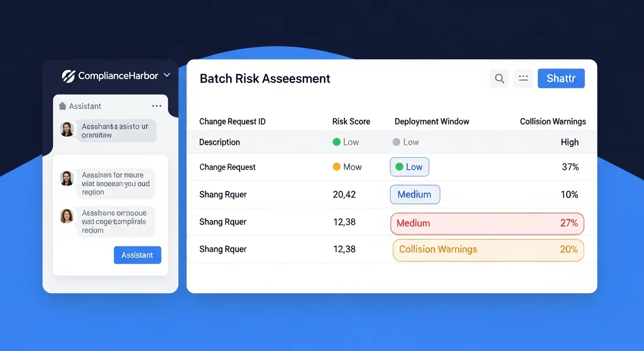The width and height of the screenshot is (644, 351).
Task: Click the avatar on the first Assistant message
Action: 67,129
